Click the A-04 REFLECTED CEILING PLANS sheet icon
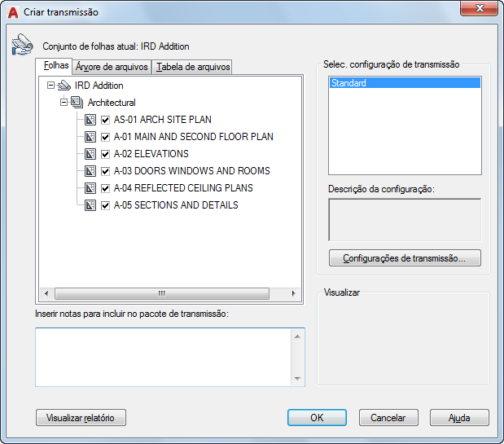Viewport: 504px width, 444px height. (90, 187)
